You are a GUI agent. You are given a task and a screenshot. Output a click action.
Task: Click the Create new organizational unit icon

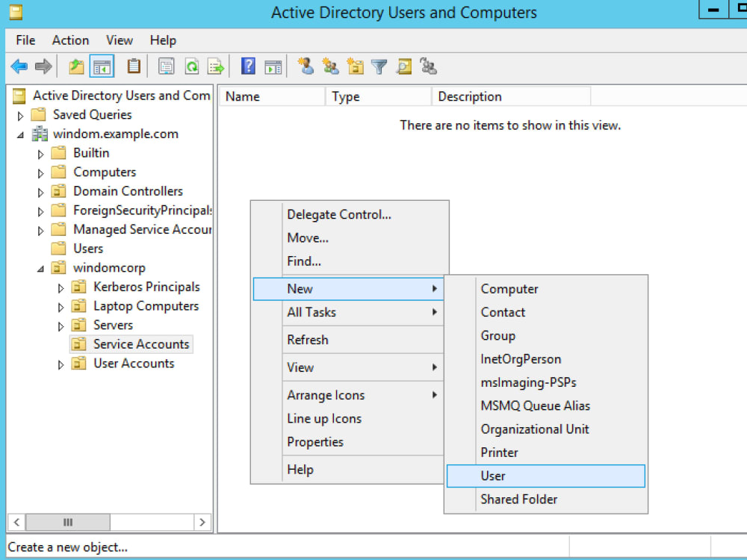coord(355,66)
